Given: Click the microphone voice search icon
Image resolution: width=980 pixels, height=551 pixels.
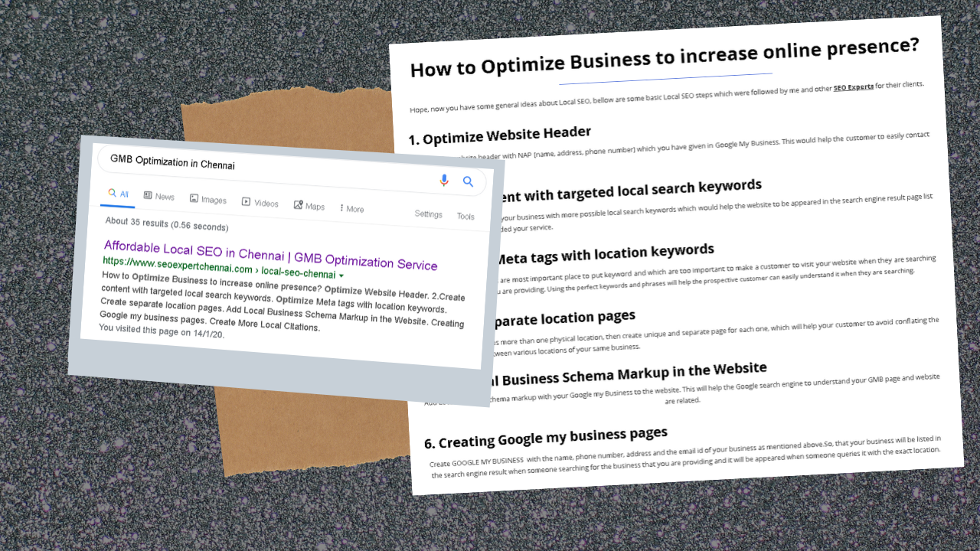Looking at the screenshot, I should (444, 180).
